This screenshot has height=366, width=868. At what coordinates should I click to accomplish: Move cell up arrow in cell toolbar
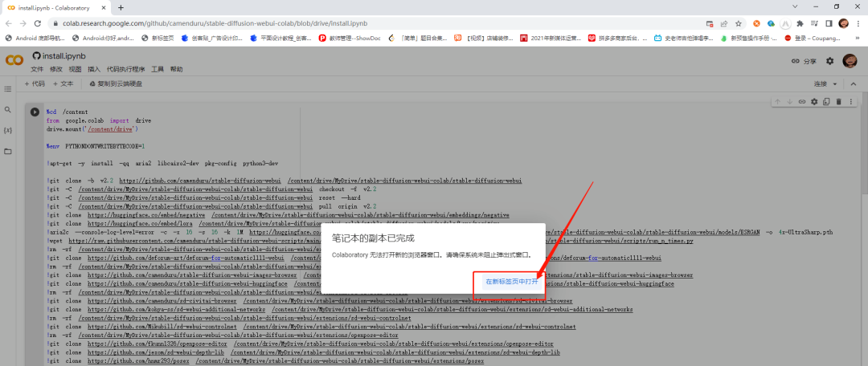tap(777, 102)
